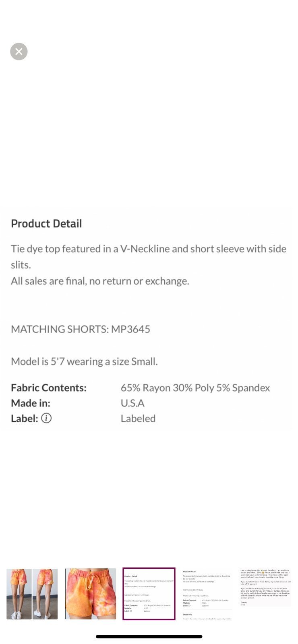Open the Label info icon

[46, 418]
